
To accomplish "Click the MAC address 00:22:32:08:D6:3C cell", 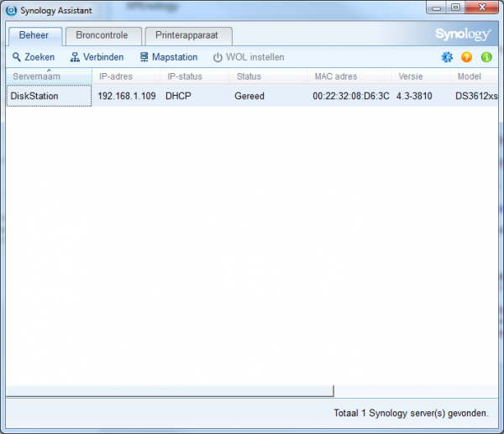I will pyautogui.click(x=350, y=96).
